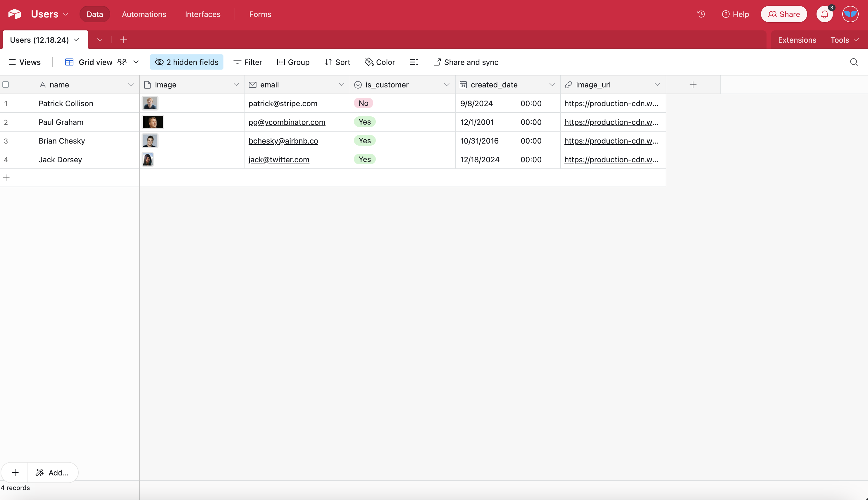
Task: Open the patrick@stripe.com email link
Action: 283,104
